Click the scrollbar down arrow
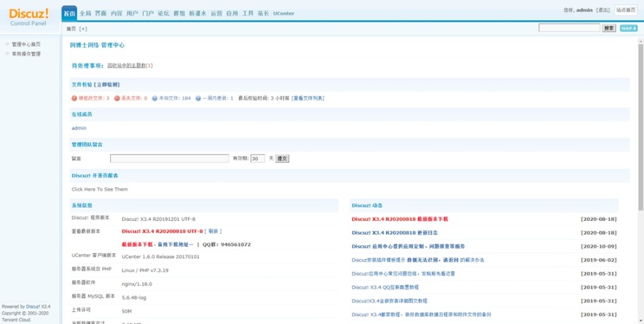The height and width of the screenshot is (324, 644). (640, 321)
